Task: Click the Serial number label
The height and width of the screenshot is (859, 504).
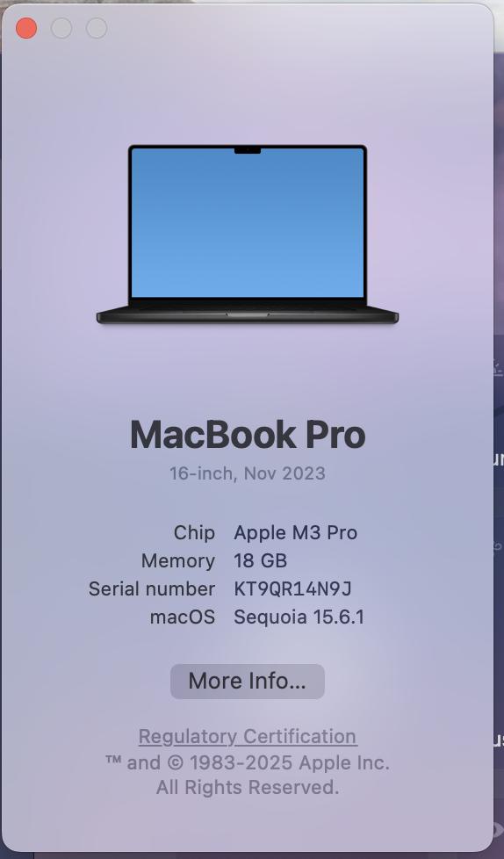Action: pos(152,589)
